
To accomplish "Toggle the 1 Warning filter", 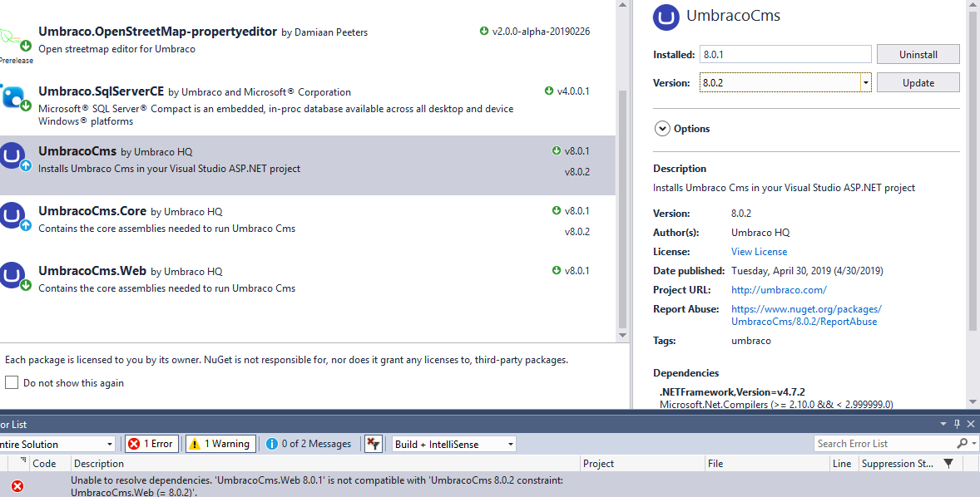I will coord(220,444).
